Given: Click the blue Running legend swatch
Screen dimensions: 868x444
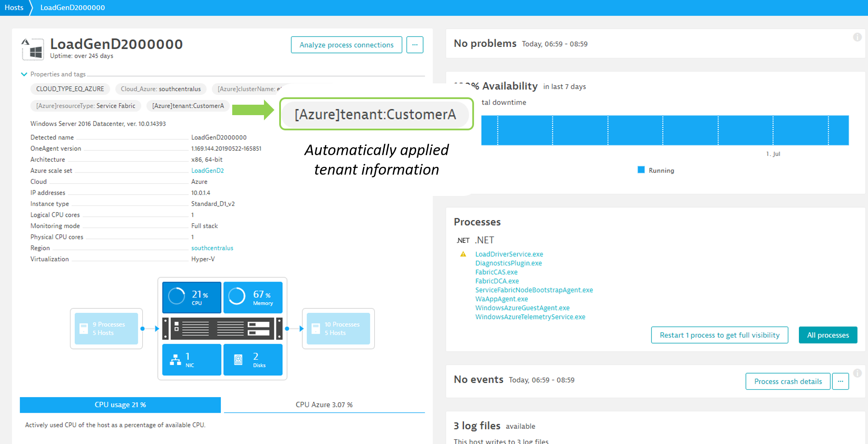Looking at the screenshot, I should (641, 170).
